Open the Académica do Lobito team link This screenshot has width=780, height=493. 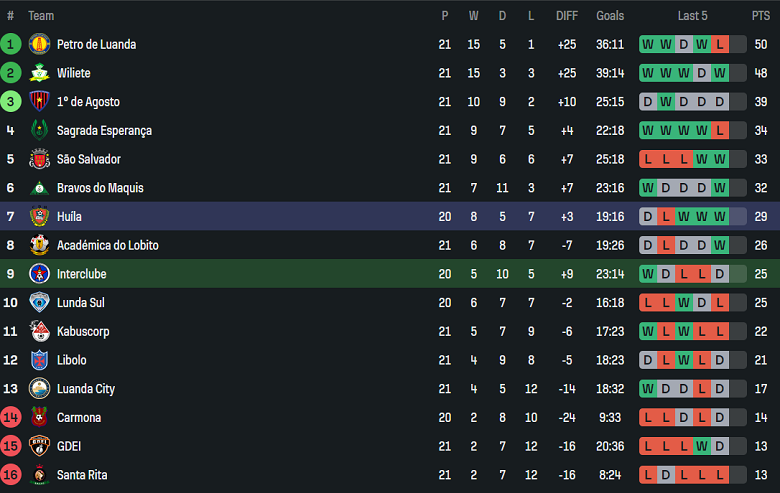click(x=107, y=245)
